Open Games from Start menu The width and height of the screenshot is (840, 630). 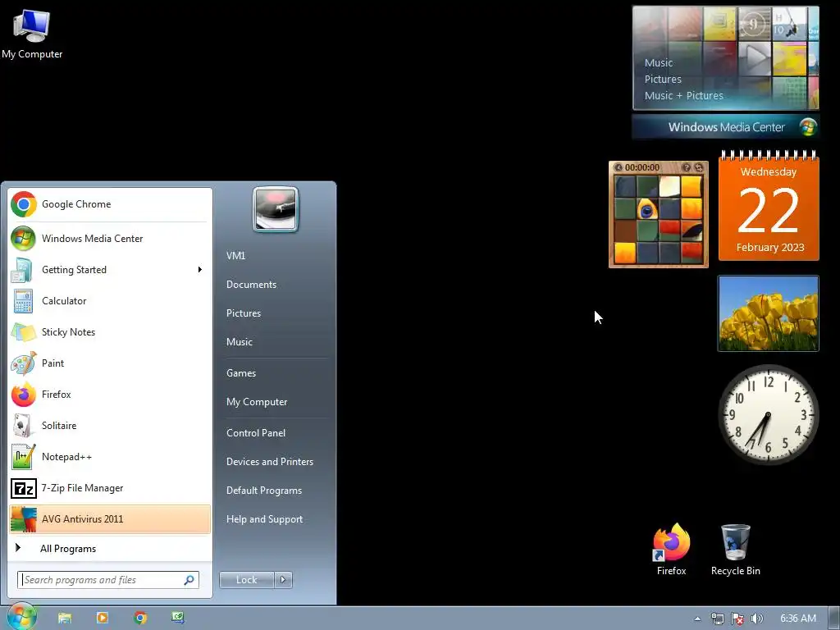pos(241,373)
